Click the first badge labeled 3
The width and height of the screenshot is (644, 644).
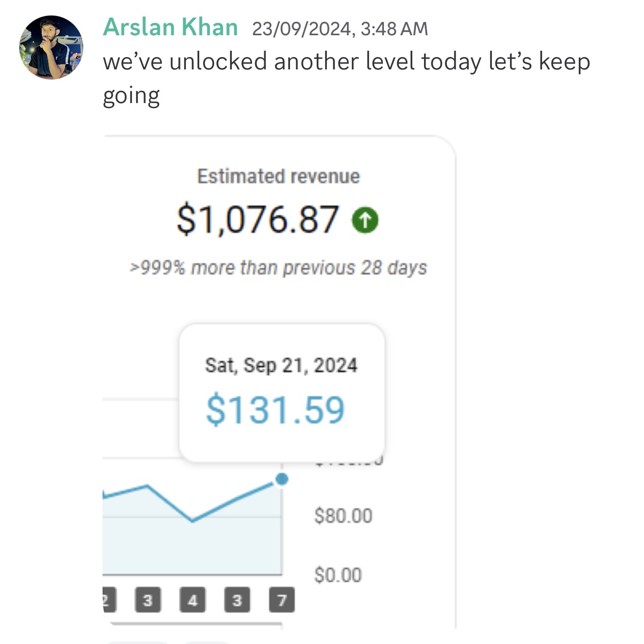tap(148, 600)
